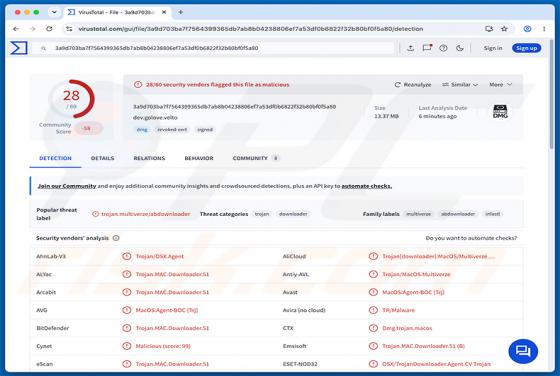This screenshot has height=376, width=560.
Task: Click Do you want to automate checks?
Action: tap(471, 238)
